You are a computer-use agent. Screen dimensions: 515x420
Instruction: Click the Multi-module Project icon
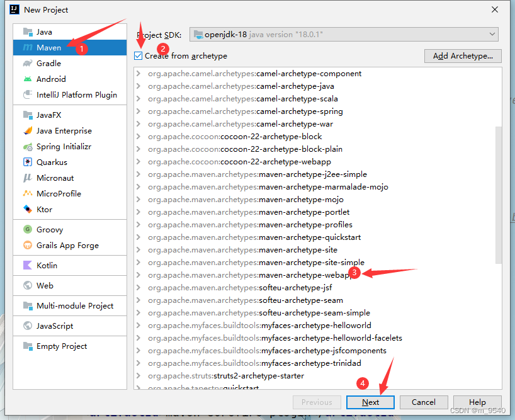point(28,306)
